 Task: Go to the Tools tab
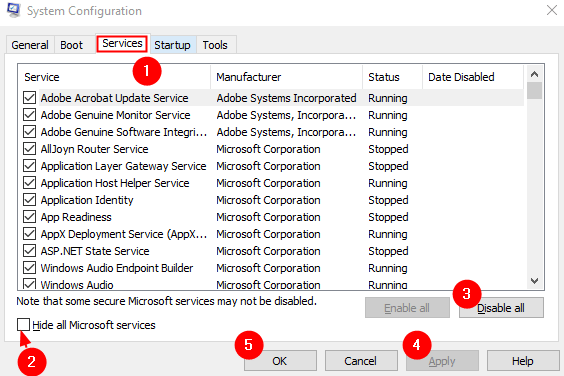pyautogui.click(x=215, y=45)
